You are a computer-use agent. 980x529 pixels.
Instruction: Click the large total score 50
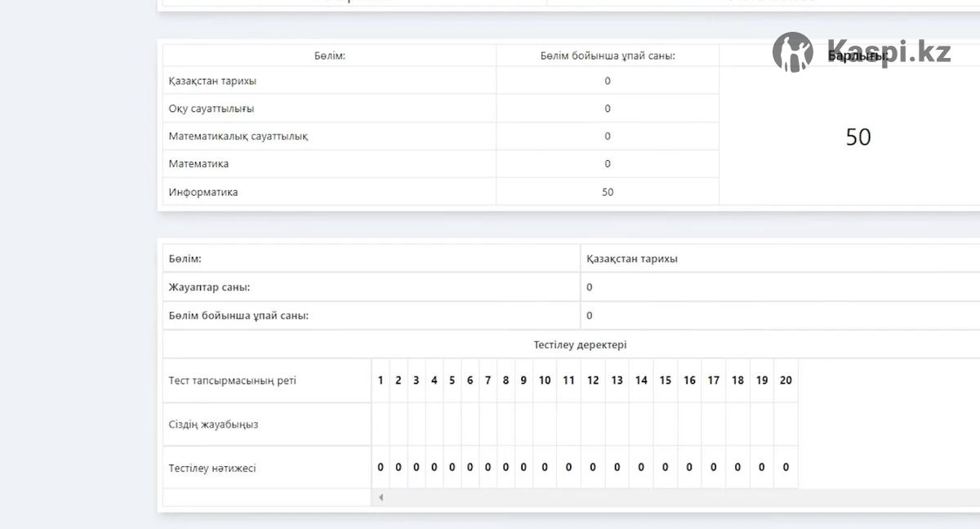click(x=858, y=137)
